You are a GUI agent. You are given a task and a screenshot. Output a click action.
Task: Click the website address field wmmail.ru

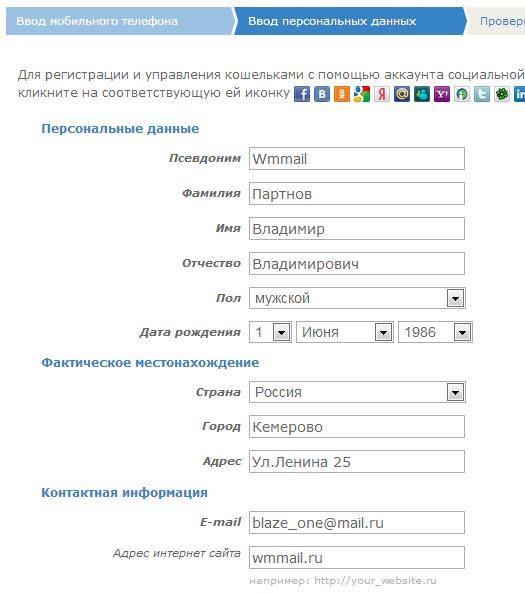pyautogui.click(x=357, y=557)
